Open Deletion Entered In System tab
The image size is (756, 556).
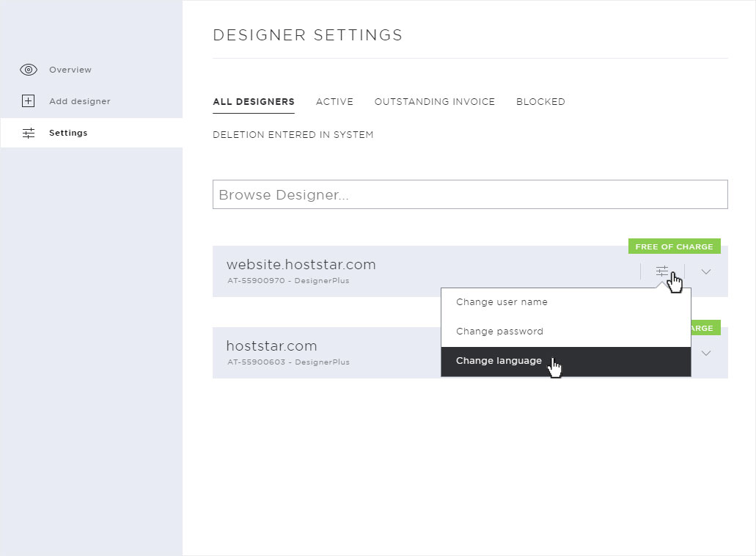pyautogui.click(x=293, y=134)
